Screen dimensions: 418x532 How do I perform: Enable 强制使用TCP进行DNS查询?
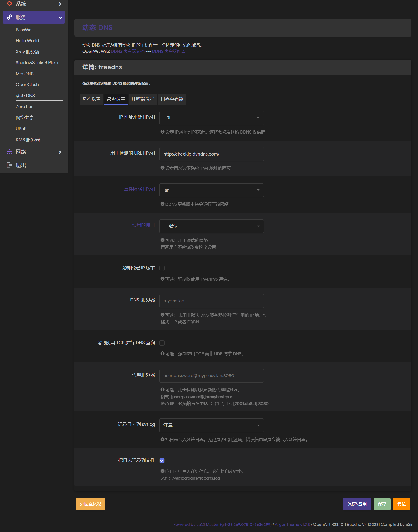[x=162, y=343]
